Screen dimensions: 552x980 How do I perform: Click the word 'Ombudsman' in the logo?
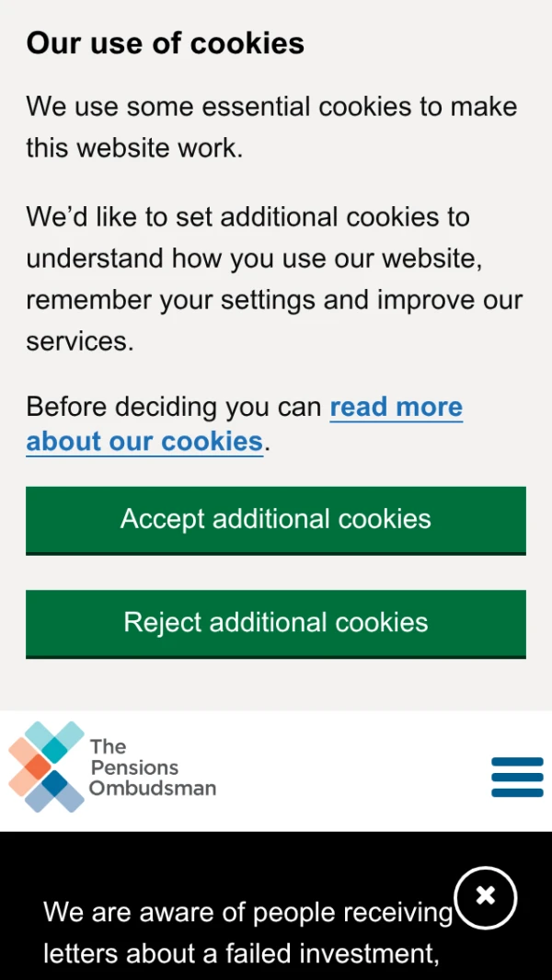pos(153,789)
